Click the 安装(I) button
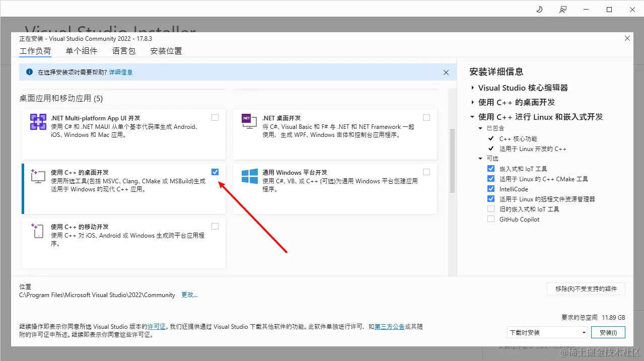The width and height of the screenshot is (644, 361). coord(608,332)
